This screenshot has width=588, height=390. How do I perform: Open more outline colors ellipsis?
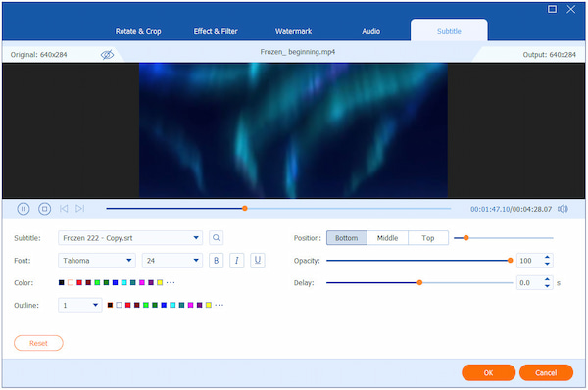(x=220, y=306)
